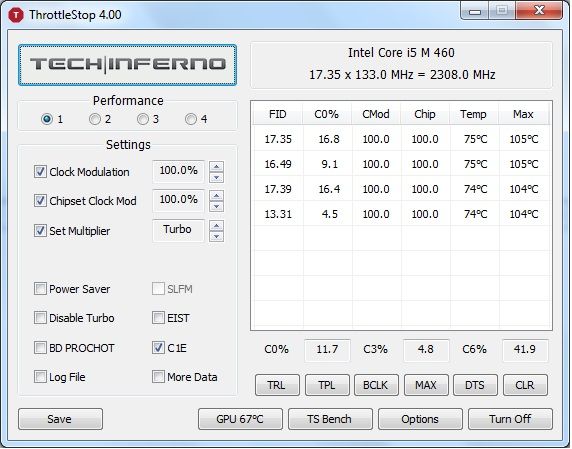Image resolution: width=572 pixels, height=449 pixels.
Task: Click the Clock Modulation 100.0% value field
Action: (x=178, y=171)
